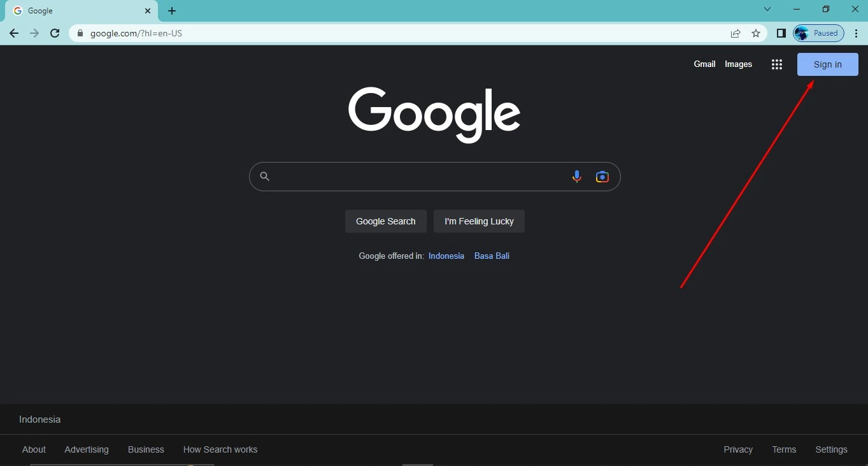The width and height of the screenshot is (868, 466).
Task: Open the About footer link
Action: pyautogui.click(x=34, y=449)
